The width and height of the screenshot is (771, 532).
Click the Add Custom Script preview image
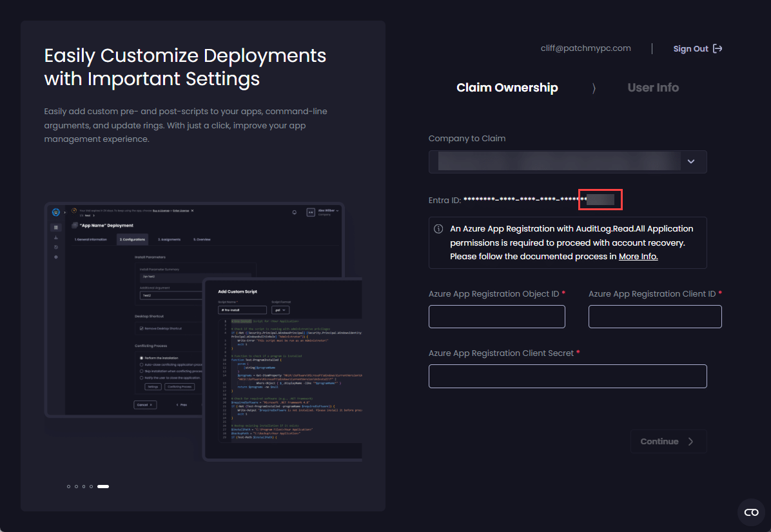282,369
